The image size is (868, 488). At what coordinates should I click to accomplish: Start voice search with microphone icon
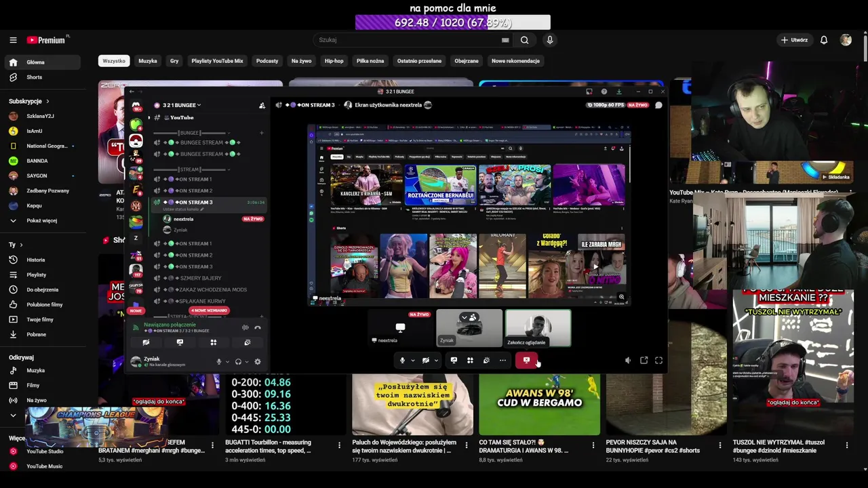coord(550,40)
